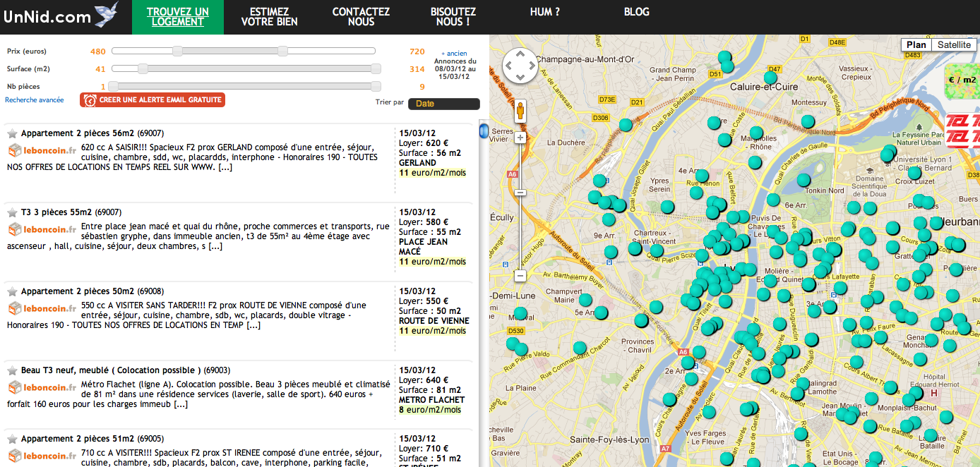Select the map marker beside the D47 road label

click(769, 78)
